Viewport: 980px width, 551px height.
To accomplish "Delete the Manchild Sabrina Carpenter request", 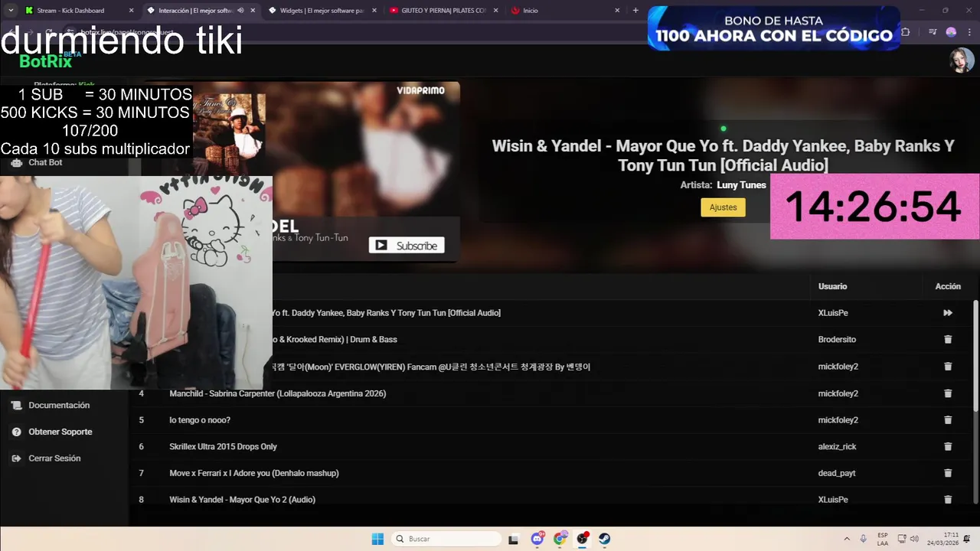I will point(948,393).
